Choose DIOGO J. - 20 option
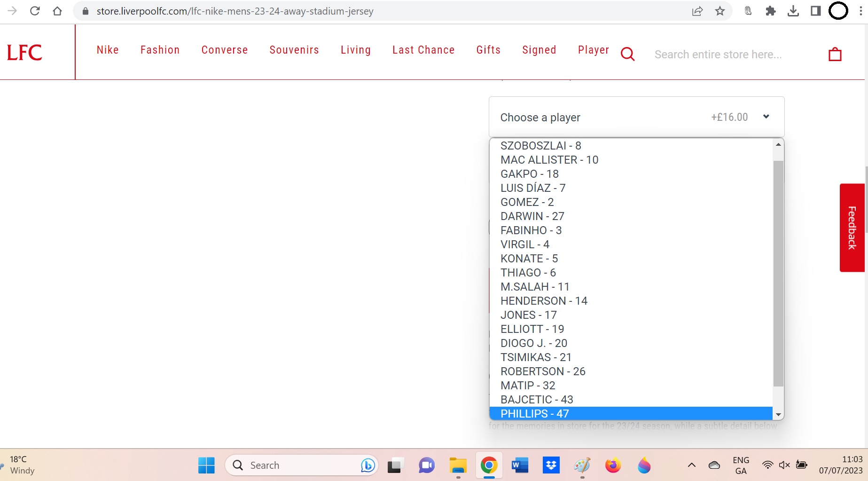The image size is (868, 481). point(631,343)
